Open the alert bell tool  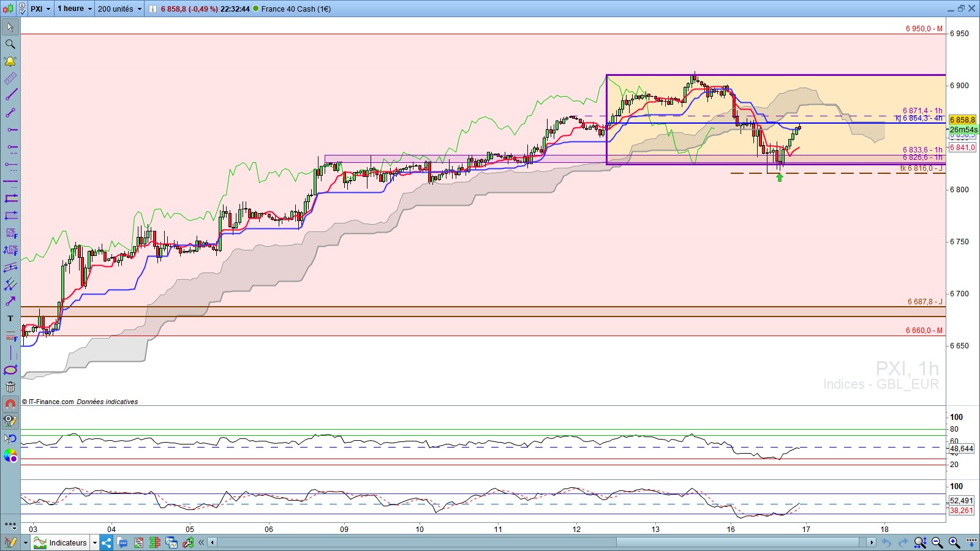[10, 61]
